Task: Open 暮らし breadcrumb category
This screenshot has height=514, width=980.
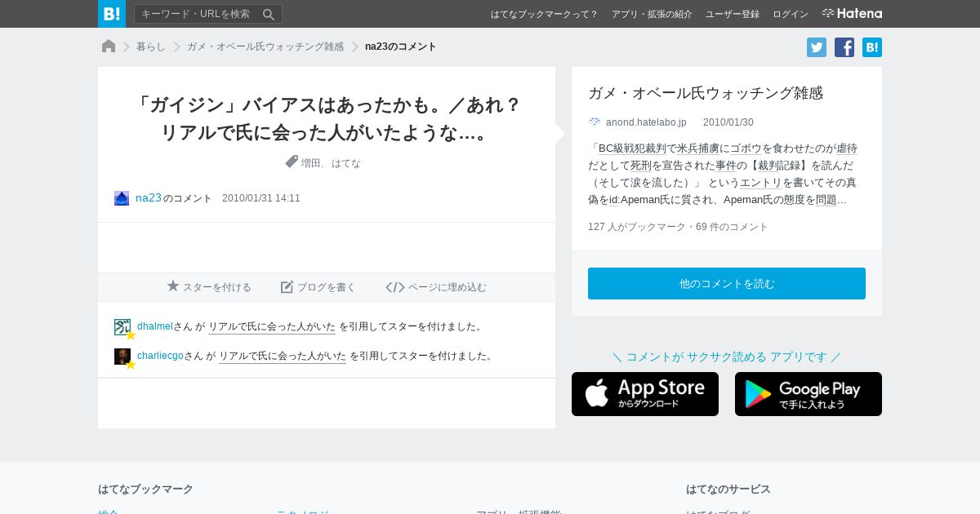Action: pos(151,47)
